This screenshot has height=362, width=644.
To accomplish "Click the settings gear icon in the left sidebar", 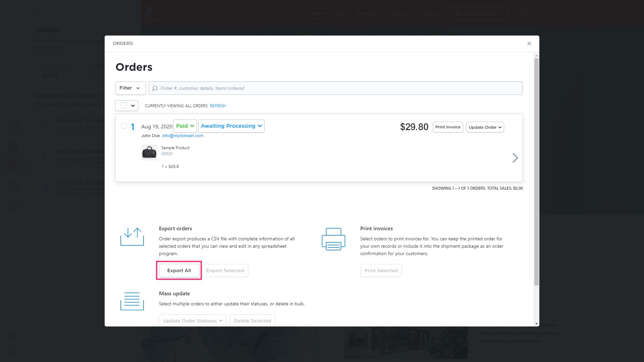I will [x=13, y=206].
